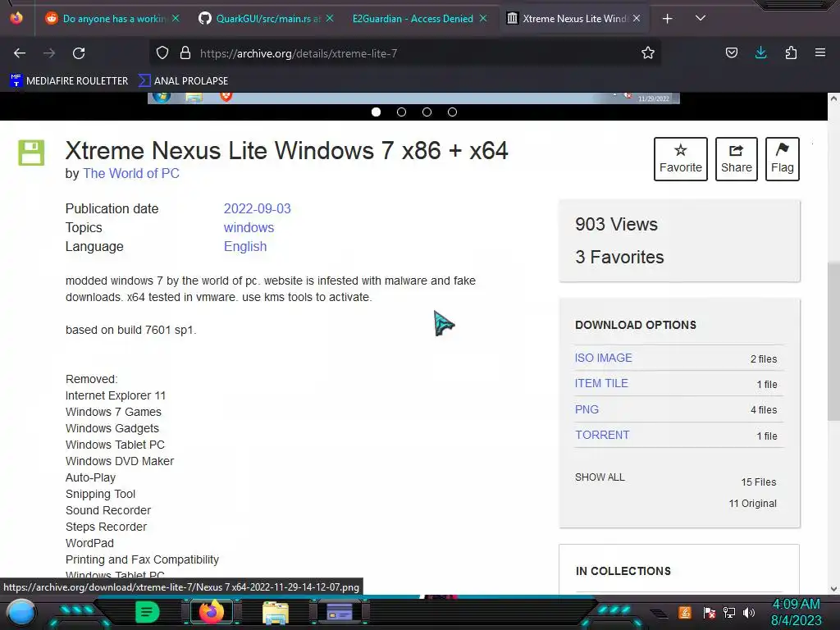Select the second carousel dot

coord(401,112)
